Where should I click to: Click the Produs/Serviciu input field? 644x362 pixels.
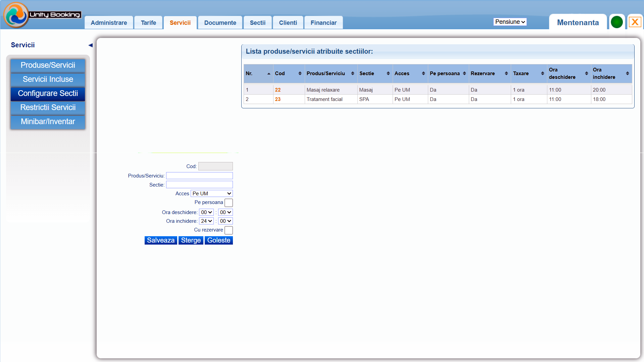199,176
